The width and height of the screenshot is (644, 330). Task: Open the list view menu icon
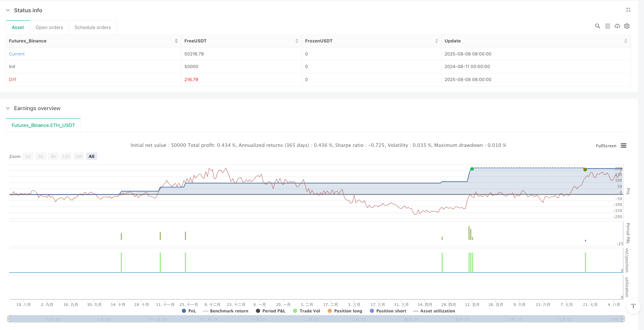coord(607,26)
